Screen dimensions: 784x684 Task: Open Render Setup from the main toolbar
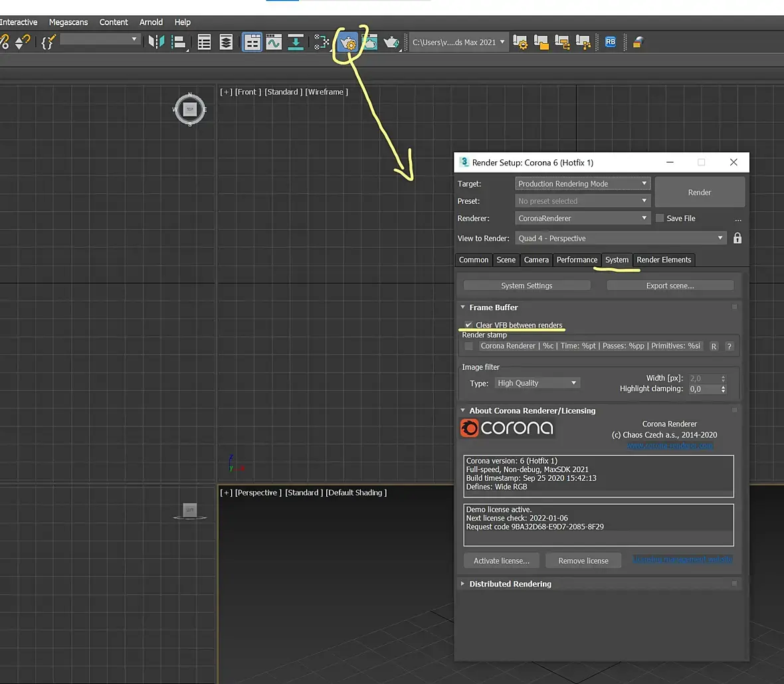tap(347, 43)
